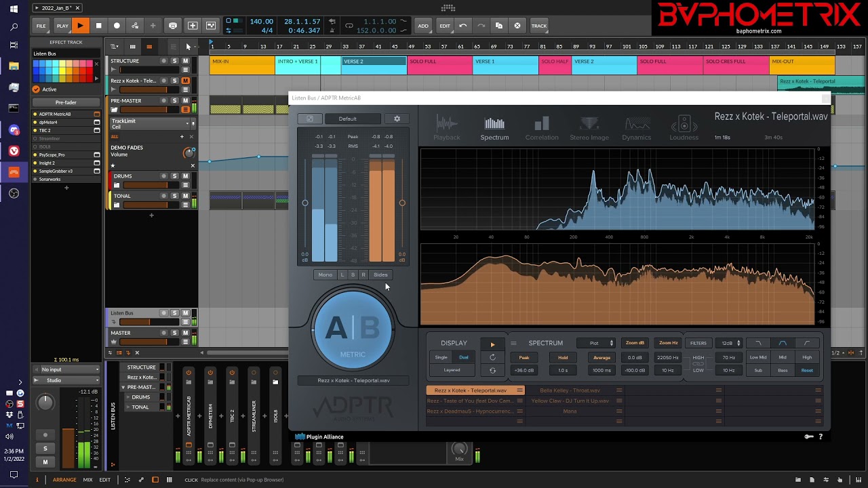Open the 12dB filter slope dropdown
This screenshot has height=488, width=868.
[x=730, y=343]
